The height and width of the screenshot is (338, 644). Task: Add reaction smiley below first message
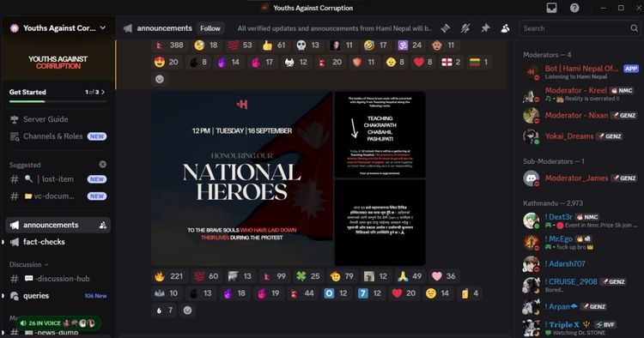pyautogui.click(x=160, y=79)
